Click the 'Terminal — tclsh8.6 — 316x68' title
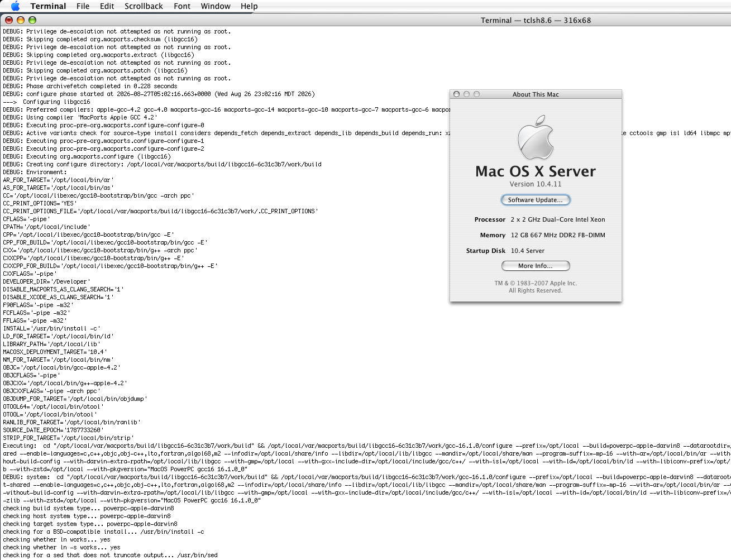The image size is (731, 560). (536, 20)
